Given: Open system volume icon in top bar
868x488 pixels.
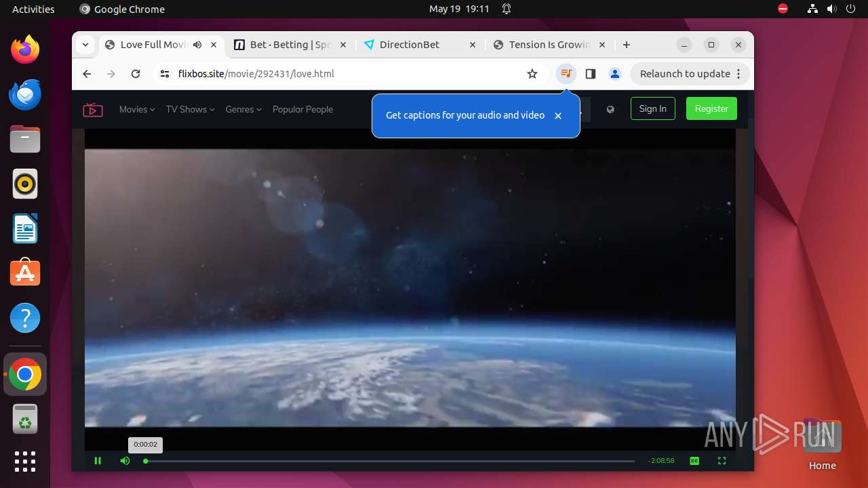Looking at the screenshot, I should (x=832, y=9).
